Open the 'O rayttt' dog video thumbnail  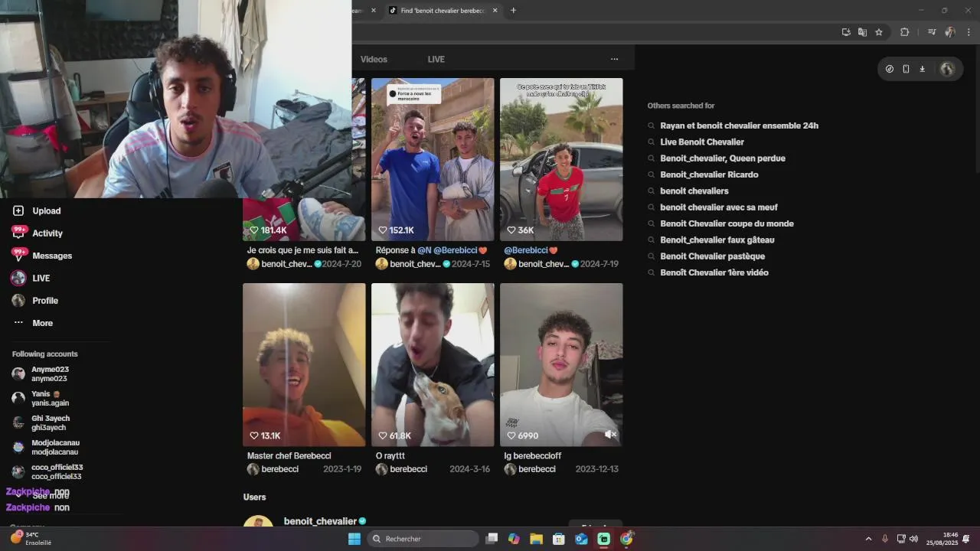(433, 365)
